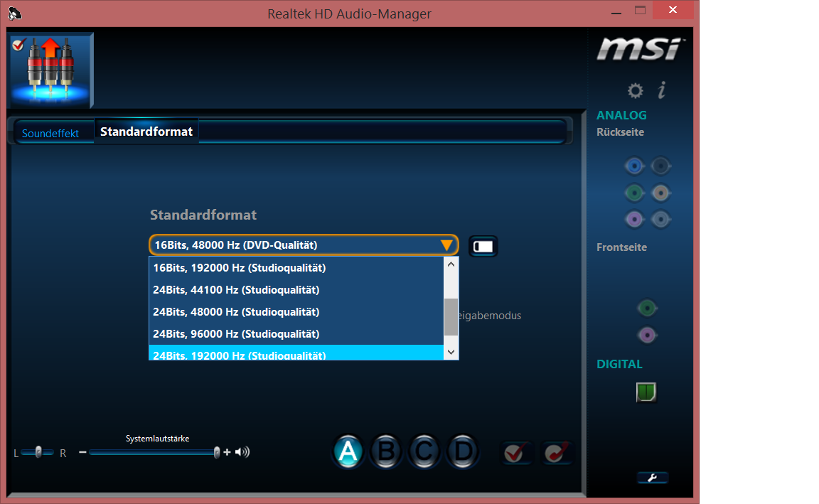Click the dark jack beside the blue jack
This screenshot has width=819, height=504.
click(660, 166)
